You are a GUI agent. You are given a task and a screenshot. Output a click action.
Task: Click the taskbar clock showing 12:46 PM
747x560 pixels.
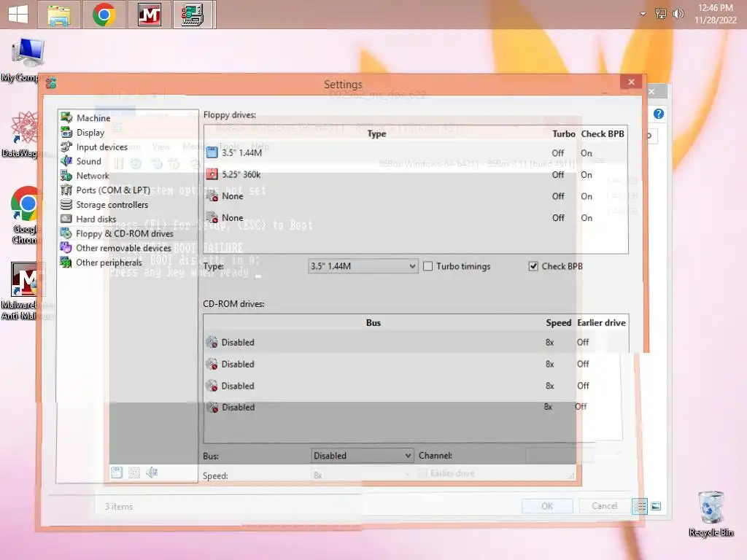715,14
